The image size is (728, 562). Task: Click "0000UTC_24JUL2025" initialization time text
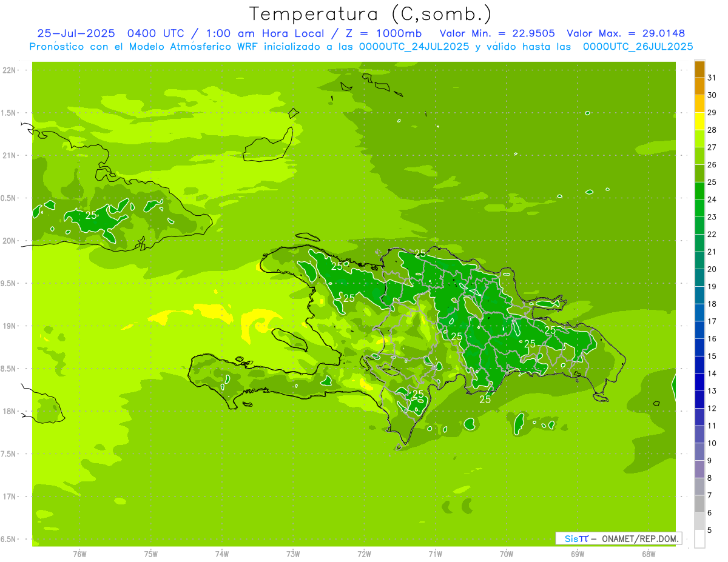pos(414,47)
